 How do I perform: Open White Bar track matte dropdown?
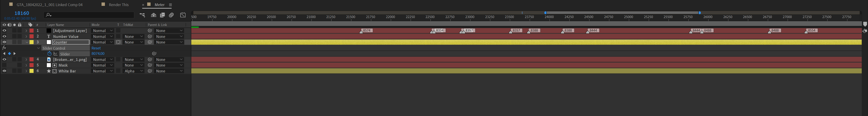tap(134, 71)
